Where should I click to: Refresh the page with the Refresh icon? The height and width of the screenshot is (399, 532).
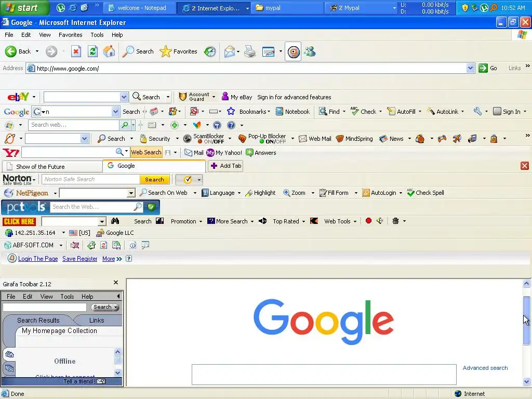tap(92, 51)
